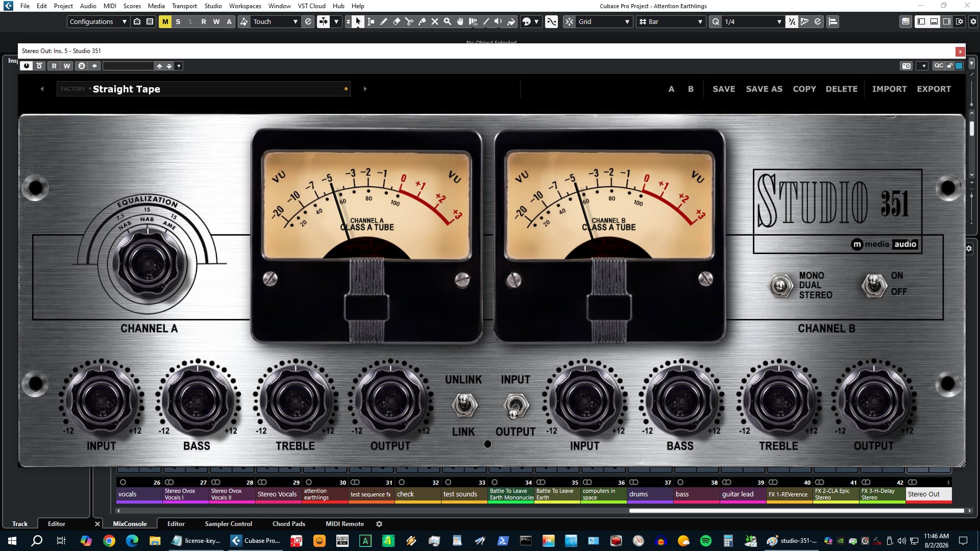980x551 pixels.
Task: Toggle the plug-in Activate power button
Action: pyautogui.click(x=27, y=66)
